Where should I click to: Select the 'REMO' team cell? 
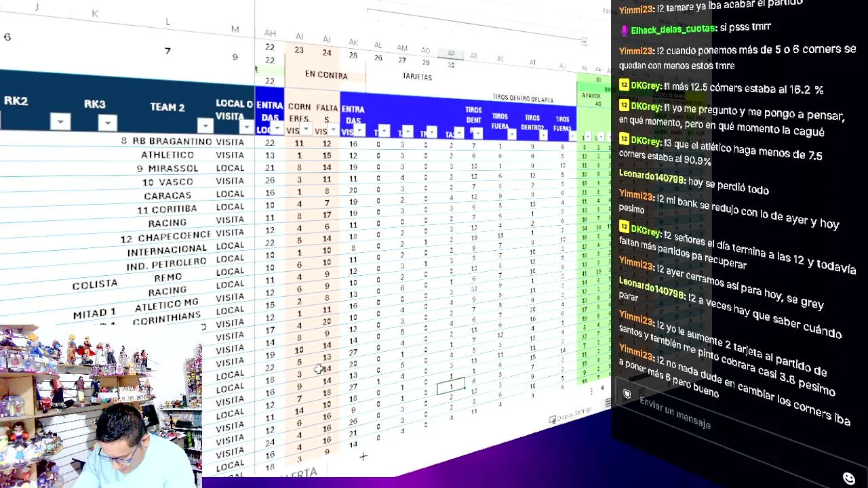coord(168,277)
